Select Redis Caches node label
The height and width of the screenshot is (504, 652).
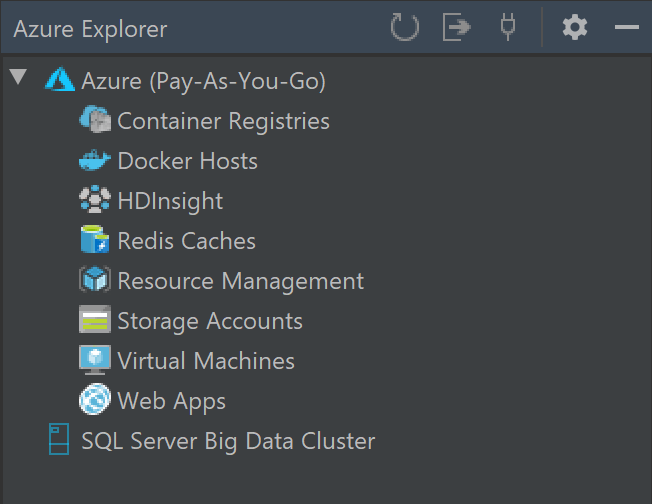pos(187,241)
